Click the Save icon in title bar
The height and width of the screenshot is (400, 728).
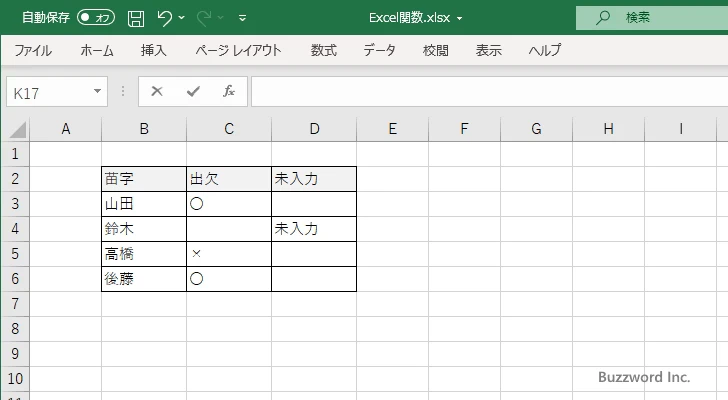click(x=136, y=18)
